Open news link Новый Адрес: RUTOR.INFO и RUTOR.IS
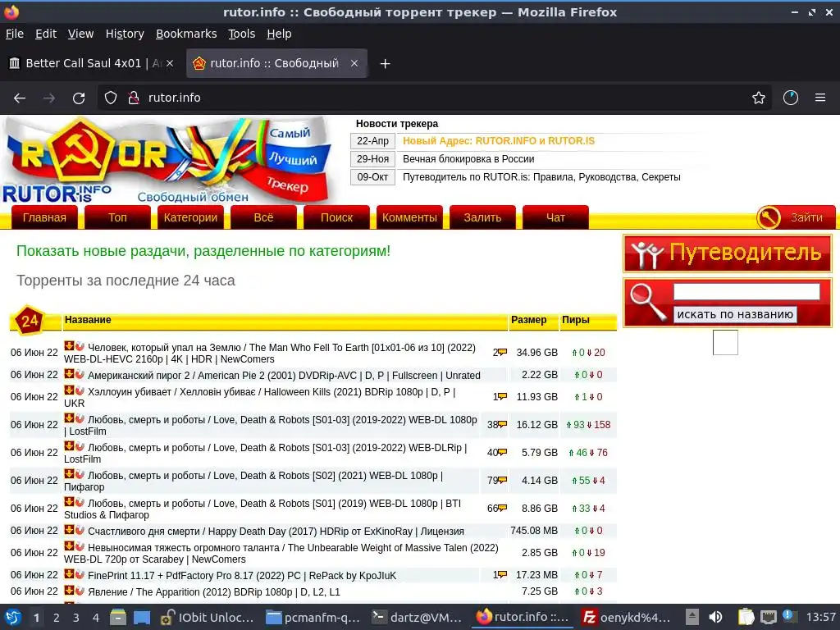Screen dimensions: 840x630 point(498,141)
